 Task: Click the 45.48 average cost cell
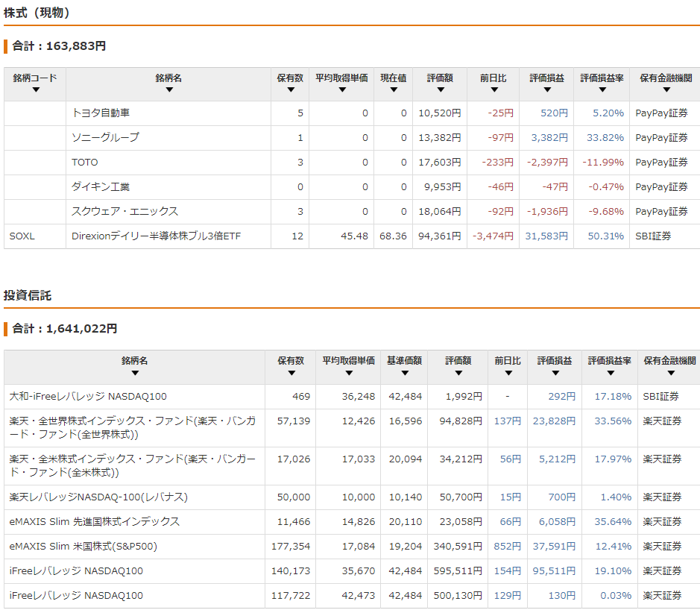(354, 236)
